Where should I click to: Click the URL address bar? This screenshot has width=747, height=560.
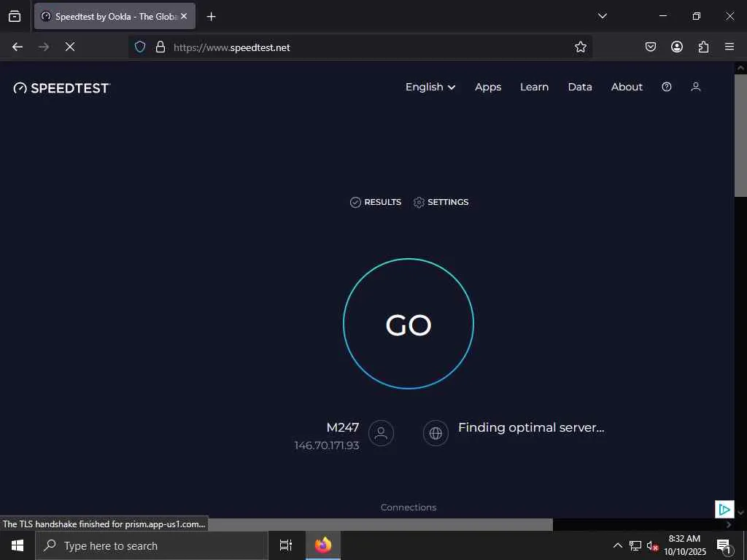pyautogui.click(x=360, y=47)
